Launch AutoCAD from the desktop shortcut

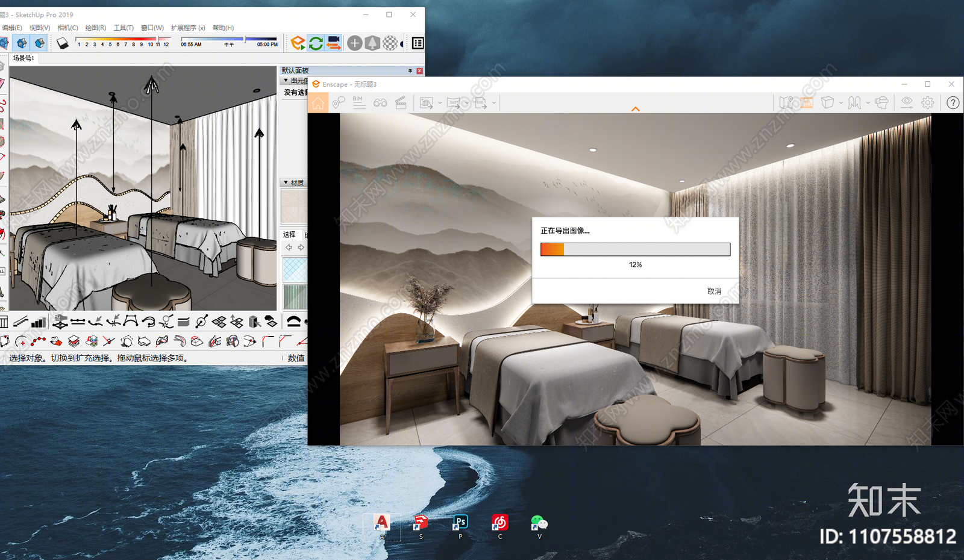click(x=381, y=526)
